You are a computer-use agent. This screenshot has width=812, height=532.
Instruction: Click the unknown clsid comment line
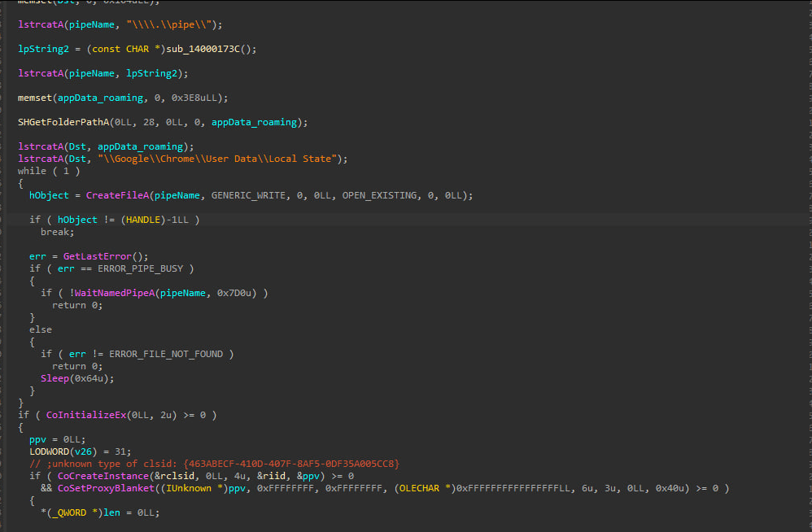click(215, 464)
